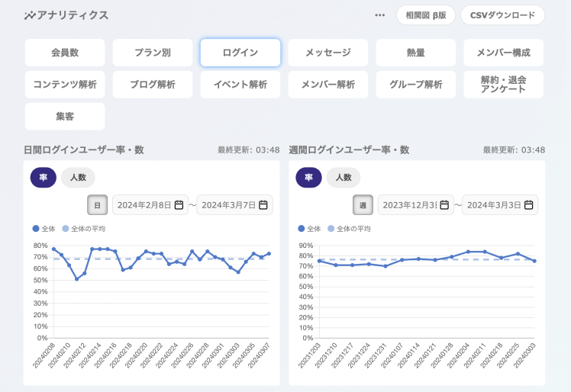Image resolution: width=571 pixels, height=392 pixels.
Task: Click the three-dot more options icon
Action: pyautogui.click(x=379, y=15)
